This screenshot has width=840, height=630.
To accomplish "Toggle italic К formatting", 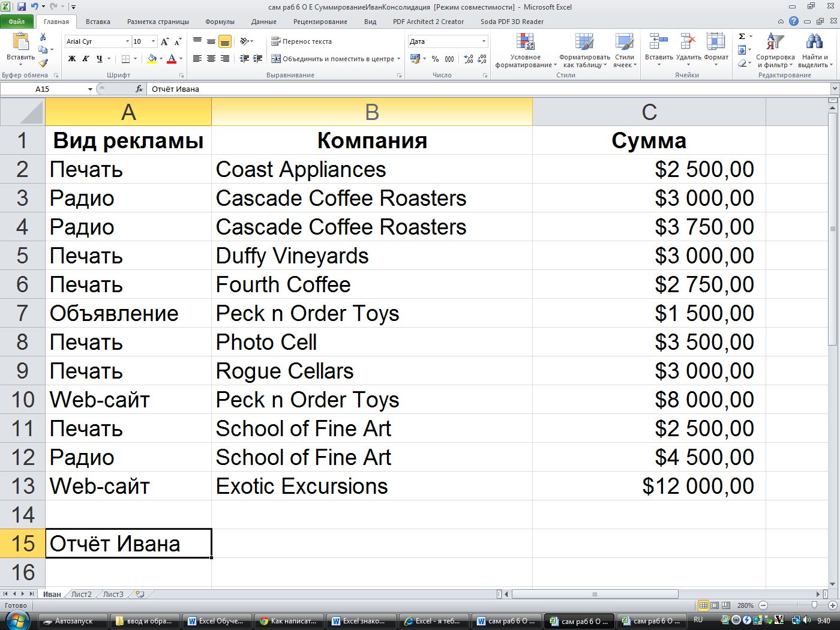I will 86,59.
